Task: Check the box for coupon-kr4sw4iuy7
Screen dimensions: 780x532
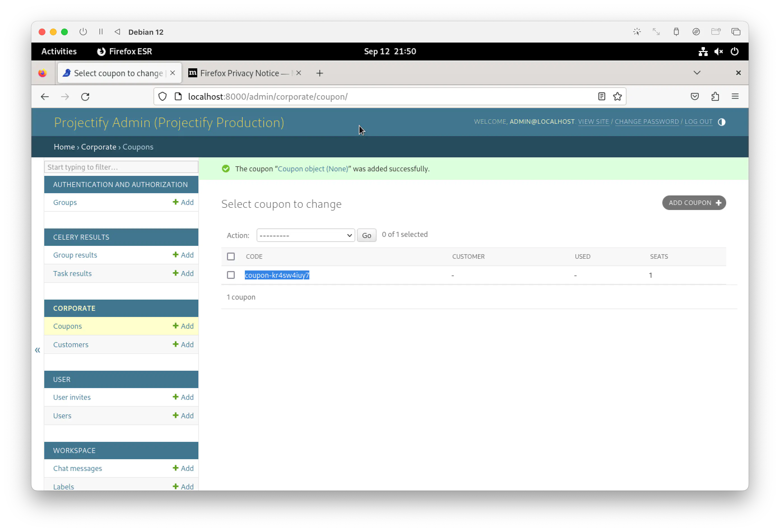Action: pos(231,275)
